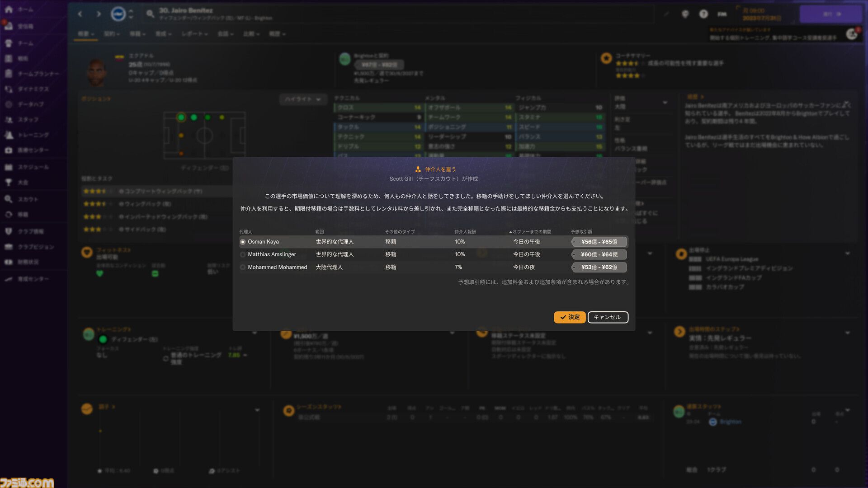The image size is (868, 488).
Task: Open the Data Hub (データハブ) icon
Action: [x=9, y=104]
